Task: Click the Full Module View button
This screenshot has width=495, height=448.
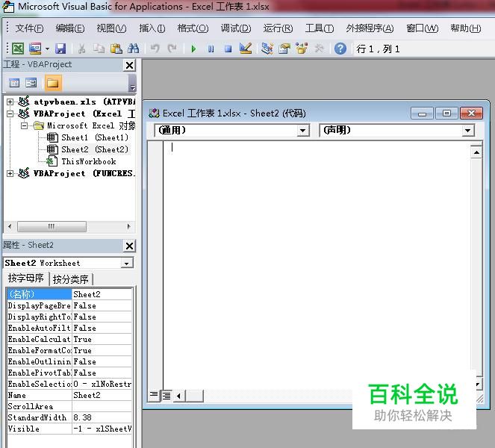Action: tap(166, 395)
